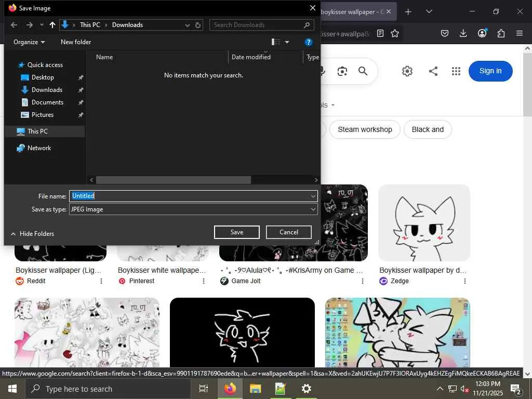Click This PC in address breadcrumb

point(90,25)
